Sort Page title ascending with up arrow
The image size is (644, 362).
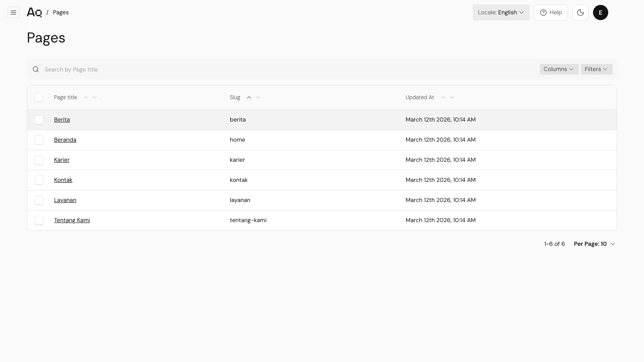[86, 97]
